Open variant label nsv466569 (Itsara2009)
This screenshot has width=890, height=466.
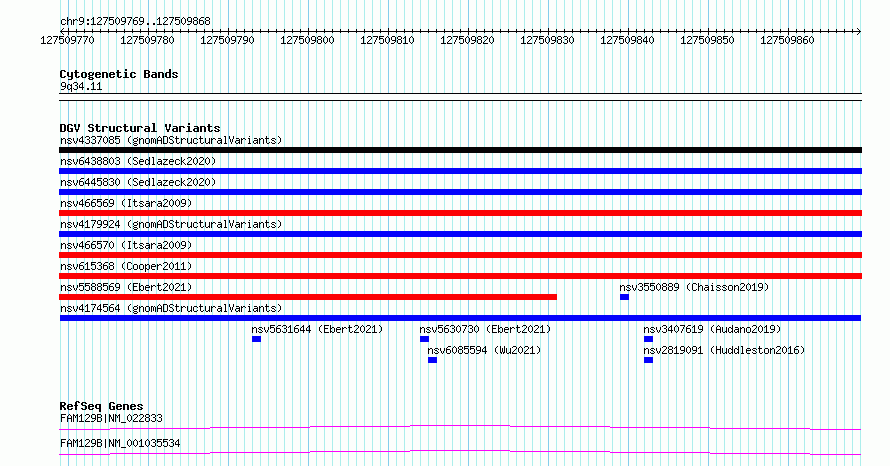(126, 203)
